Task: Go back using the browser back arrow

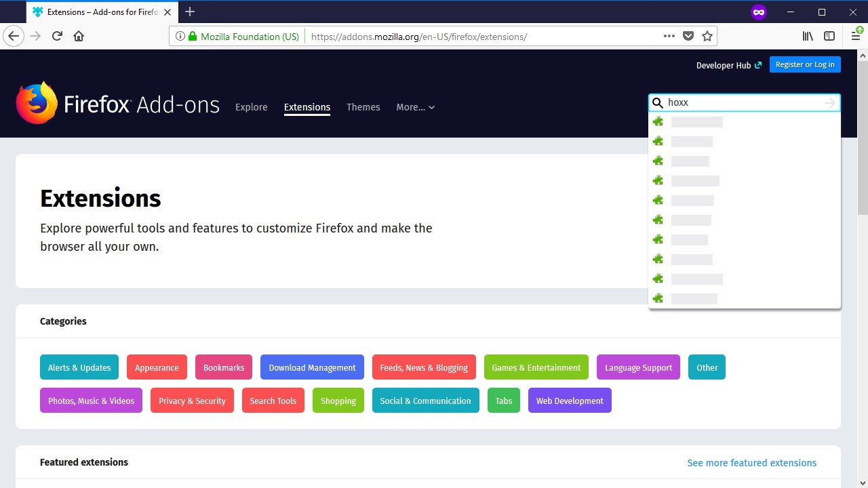Action: (14, 37)
